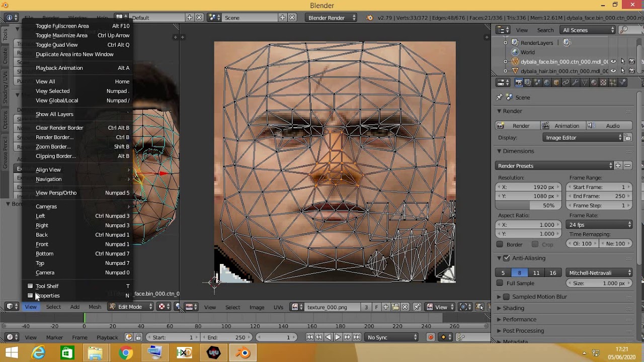Toggle the Properties checkbox in View menu
Screen dimensions: 644x362
click(30, 296)
